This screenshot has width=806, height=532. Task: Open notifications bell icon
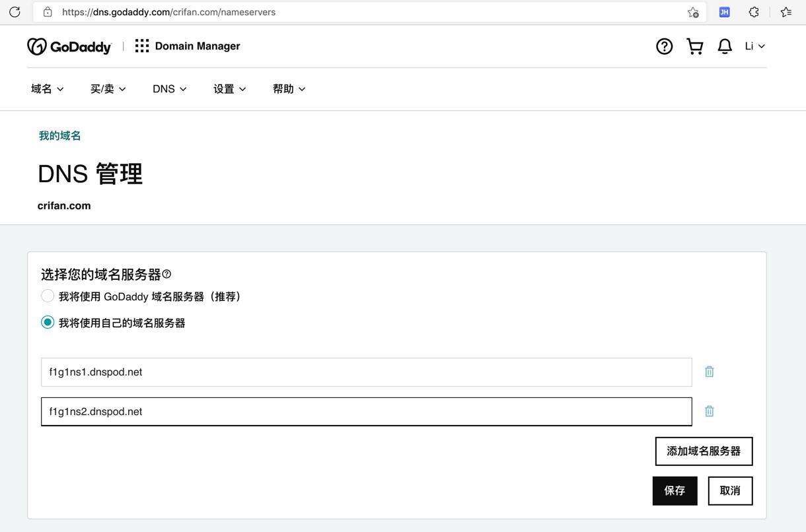725,46
